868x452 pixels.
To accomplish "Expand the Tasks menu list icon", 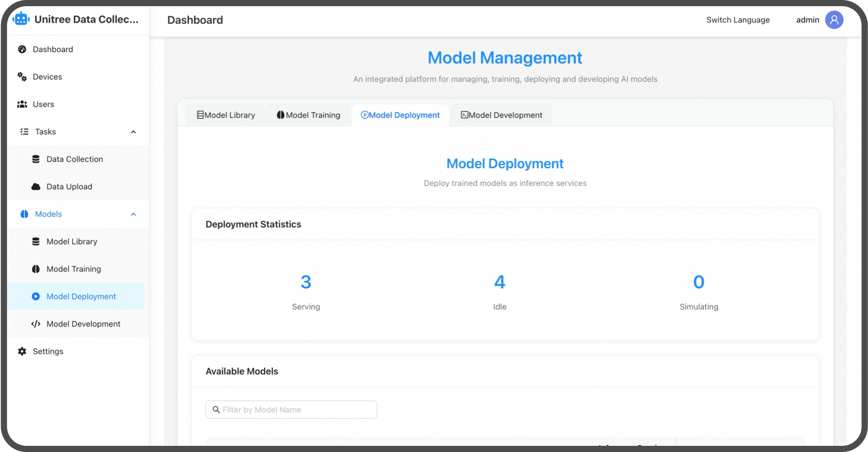I will tap(24, 132).
